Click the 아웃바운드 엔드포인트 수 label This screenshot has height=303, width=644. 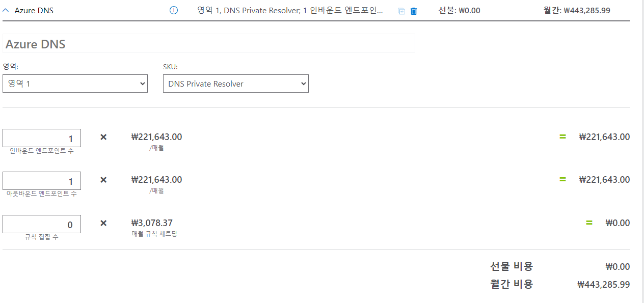coord(41,194)
